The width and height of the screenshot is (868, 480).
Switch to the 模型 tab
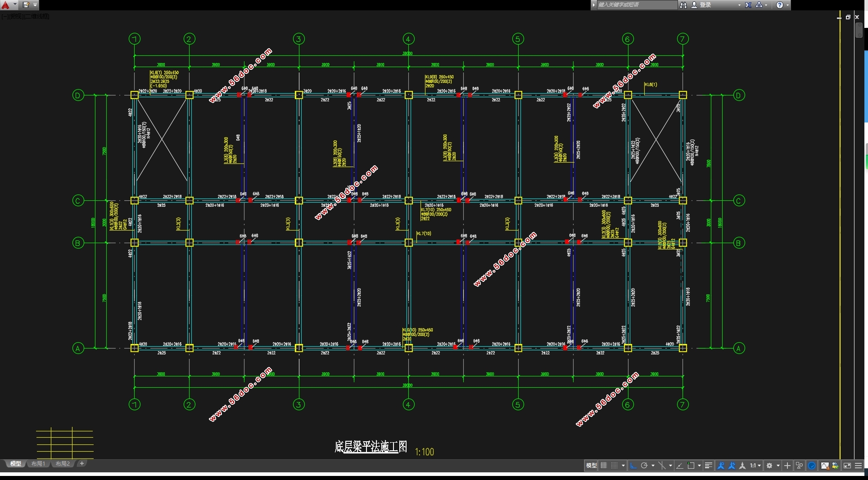click(16, 464)
